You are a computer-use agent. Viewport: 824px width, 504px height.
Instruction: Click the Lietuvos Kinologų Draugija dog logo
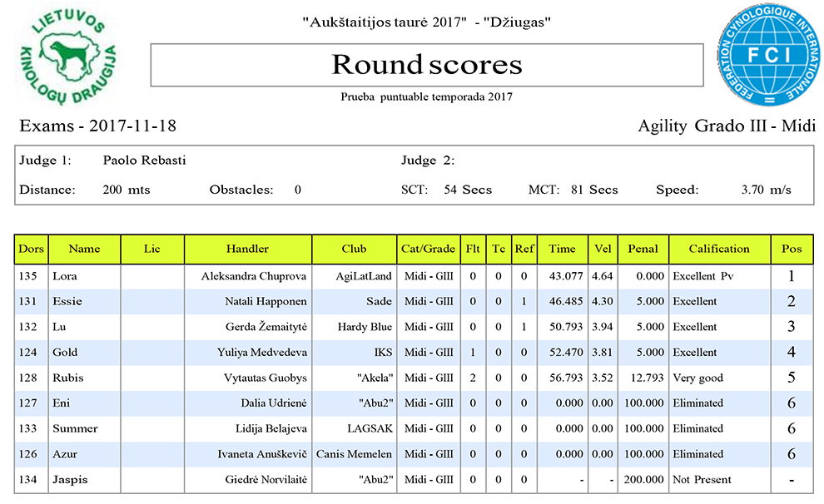coord(67,56)
